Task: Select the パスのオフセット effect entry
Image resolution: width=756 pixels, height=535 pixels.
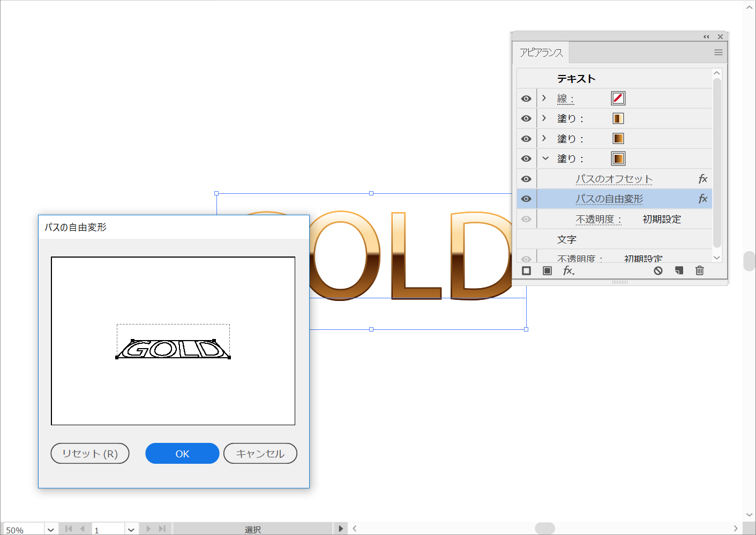Action: (614, 179)
